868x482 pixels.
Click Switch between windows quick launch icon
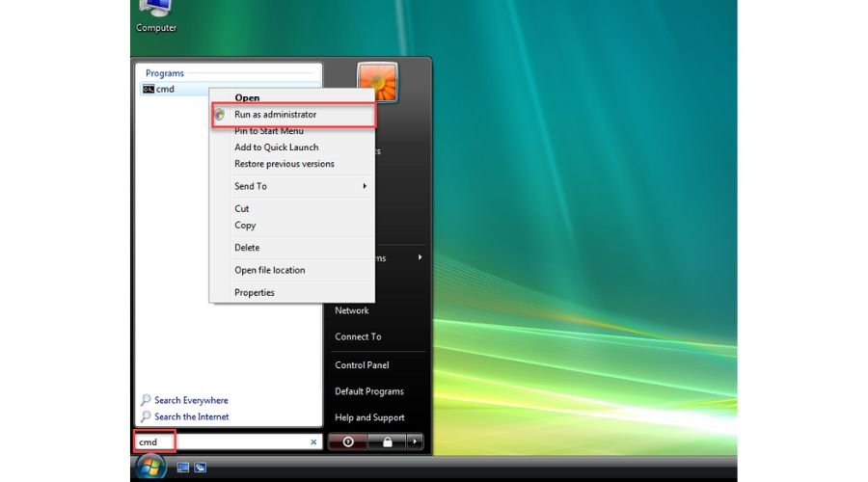point(201,468)
